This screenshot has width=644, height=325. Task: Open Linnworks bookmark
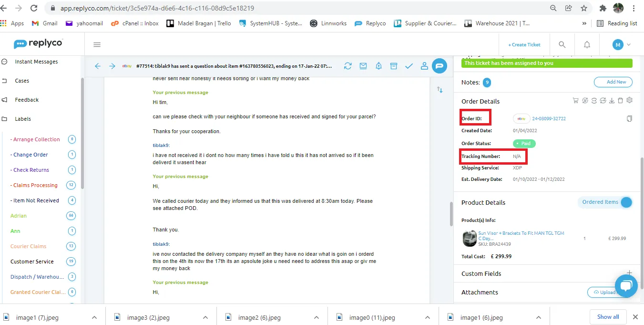328,23
